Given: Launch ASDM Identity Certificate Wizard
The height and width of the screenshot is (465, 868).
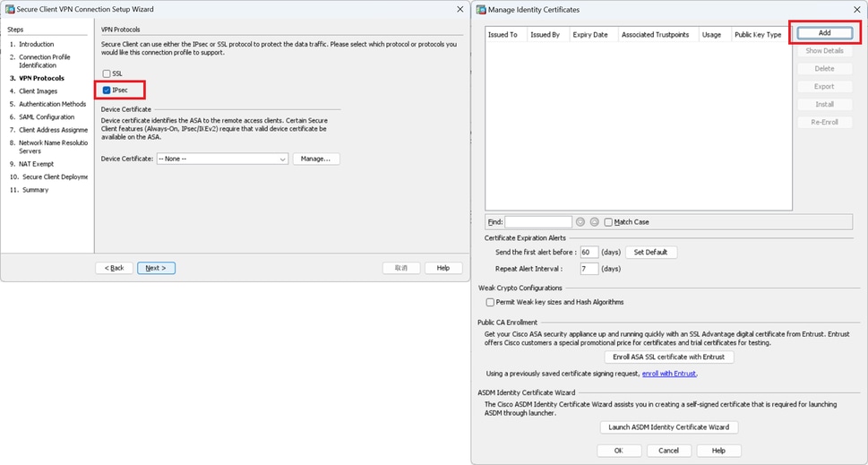Looking at the screenshot, I should point(669,427).
